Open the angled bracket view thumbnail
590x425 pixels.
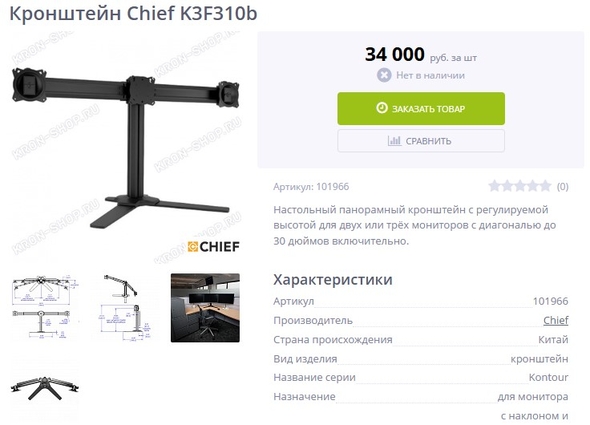pyautogui.click(x=45, y=388)
